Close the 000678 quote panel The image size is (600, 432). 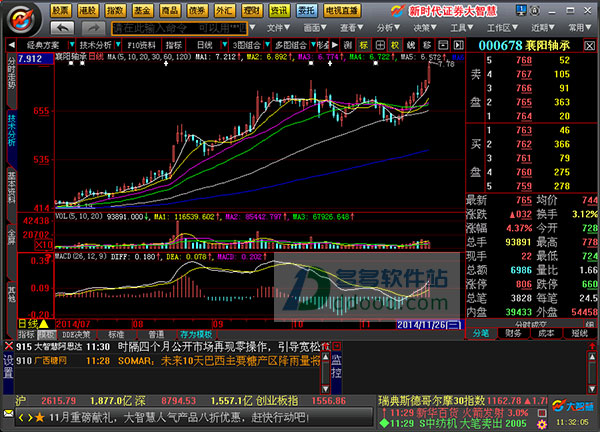589,46
